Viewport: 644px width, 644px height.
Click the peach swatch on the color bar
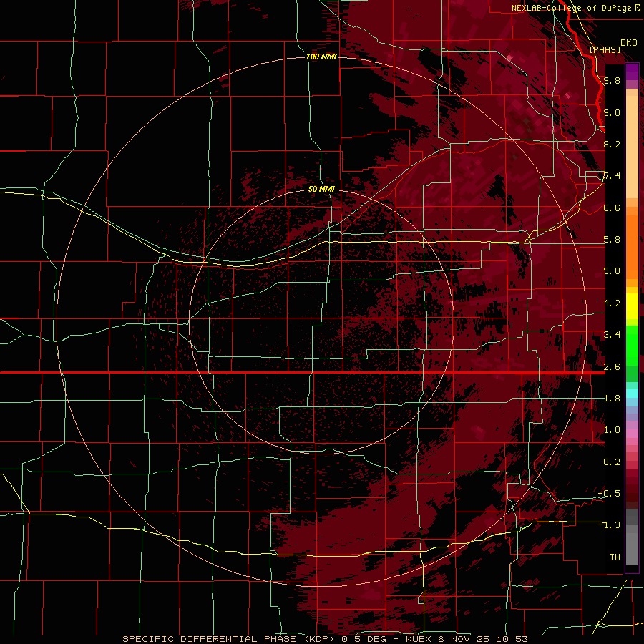point(632,147)
